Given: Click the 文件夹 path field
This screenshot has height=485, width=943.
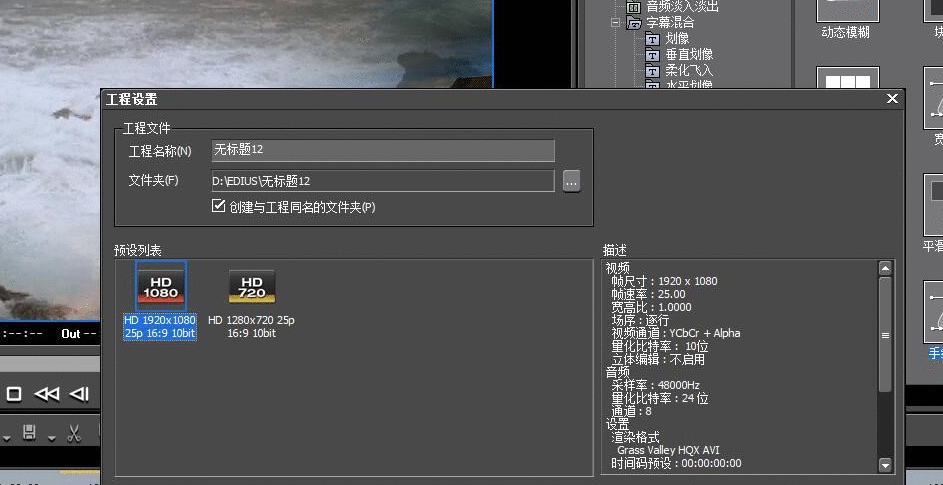Looking at the screenshot, I should point(382,181).
